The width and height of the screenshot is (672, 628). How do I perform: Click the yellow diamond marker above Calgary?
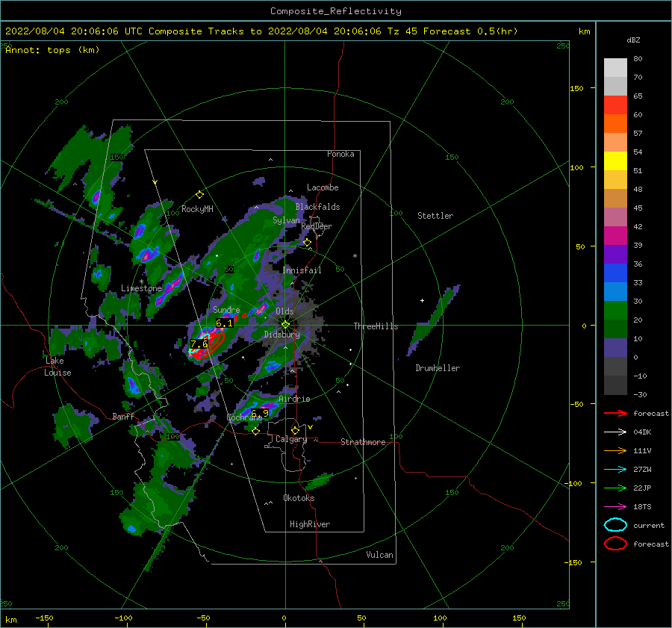click(x=295, y=430)
